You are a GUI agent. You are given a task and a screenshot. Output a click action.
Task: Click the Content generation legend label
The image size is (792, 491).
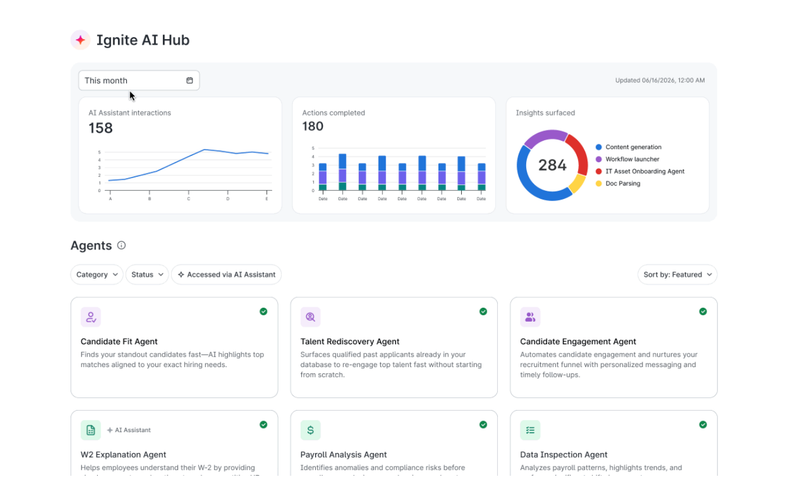(633, 147)
